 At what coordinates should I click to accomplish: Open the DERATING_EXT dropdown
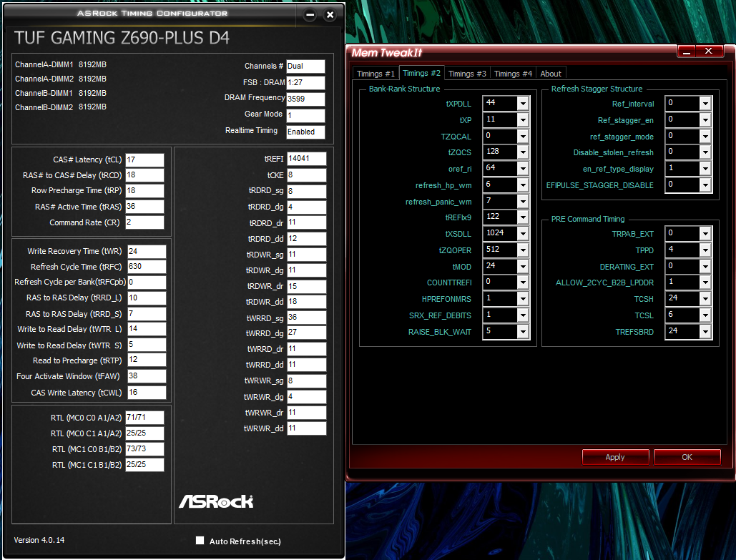click(705, 267)
